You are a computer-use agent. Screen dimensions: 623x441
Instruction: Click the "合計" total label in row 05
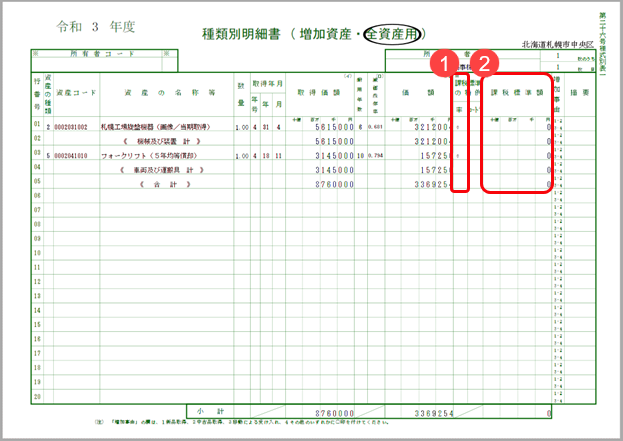point(165,184)
